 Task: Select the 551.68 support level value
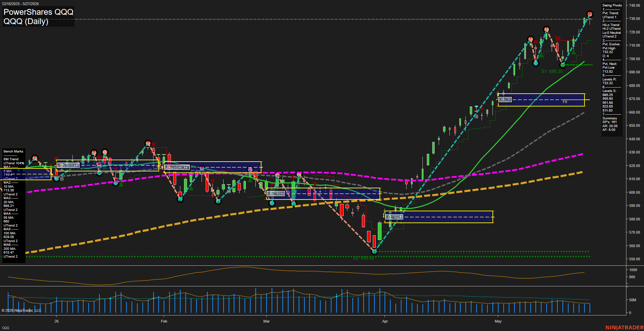coord(607,103)
